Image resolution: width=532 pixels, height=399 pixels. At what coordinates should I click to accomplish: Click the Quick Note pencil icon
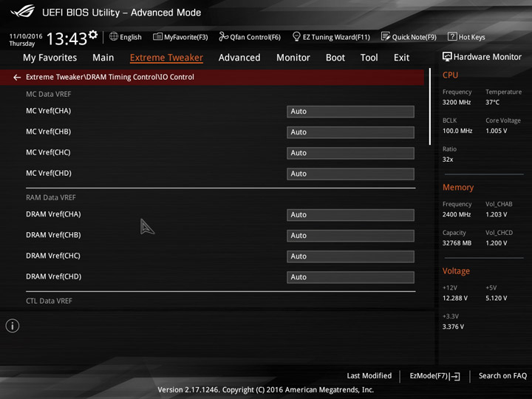(x=386, y=36)
